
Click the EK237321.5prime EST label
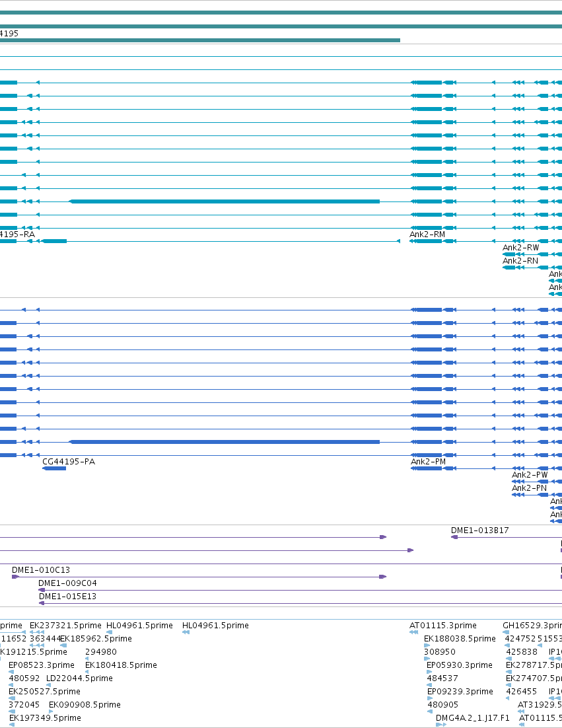[x=65, y=626]
